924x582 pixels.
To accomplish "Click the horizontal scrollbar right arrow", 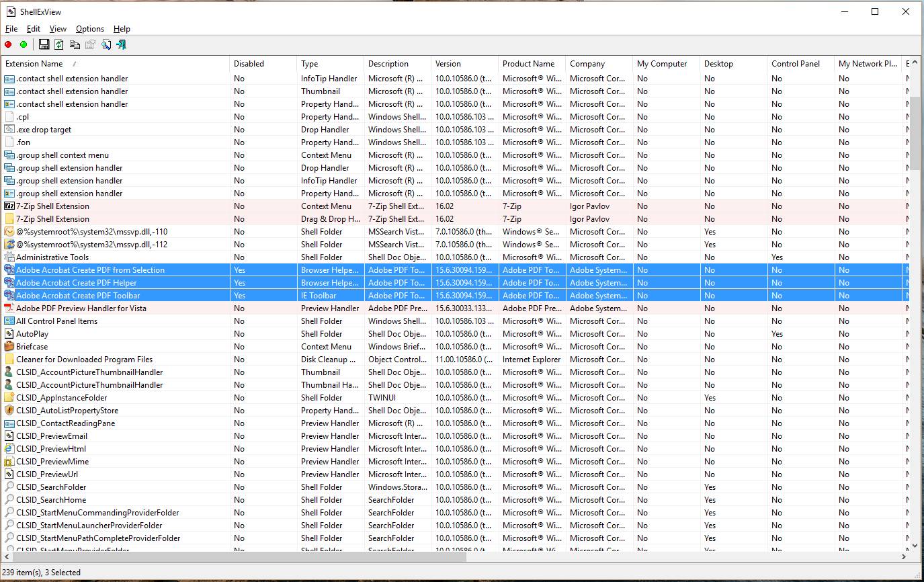I will click(x=902, y=557).
